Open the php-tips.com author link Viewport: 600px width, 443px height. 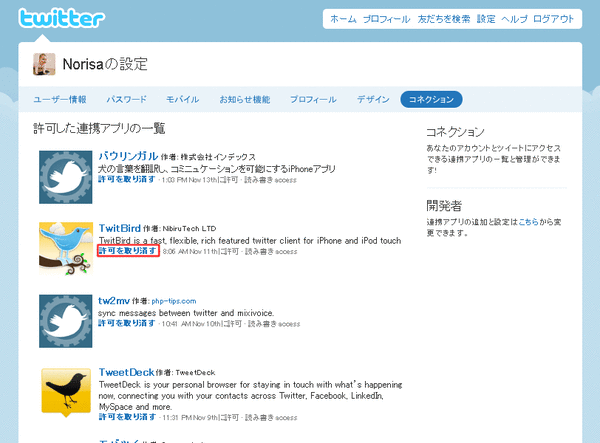coord(174,301)
